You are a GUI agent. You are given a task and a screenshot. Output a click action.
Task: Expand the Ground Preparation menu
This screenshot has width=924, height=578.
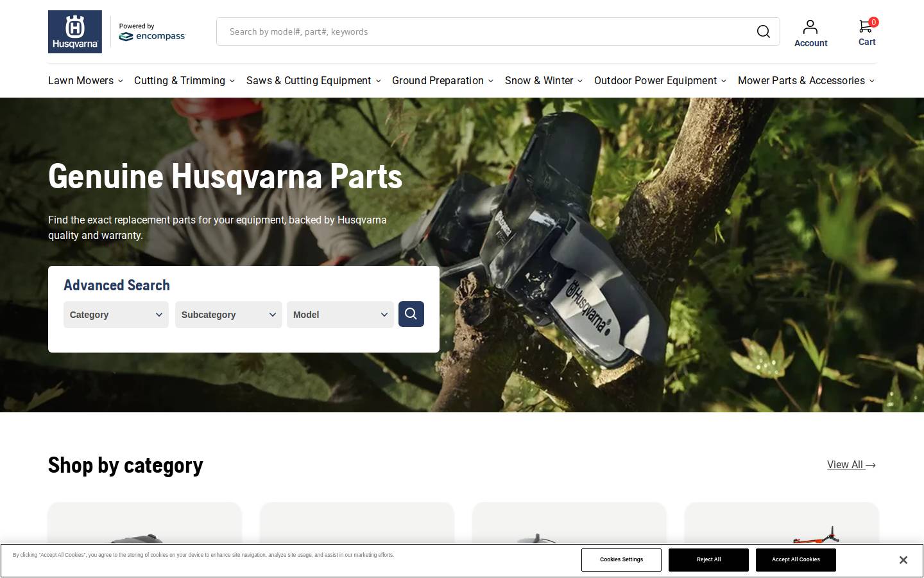click(x=443, y=80)
